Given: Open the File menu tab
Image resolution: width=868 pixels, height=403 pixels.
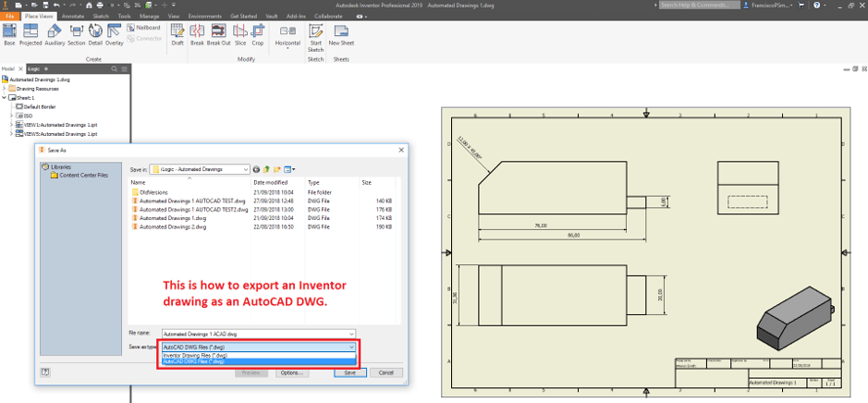Looking at the screenshot, I should [9, 17].
